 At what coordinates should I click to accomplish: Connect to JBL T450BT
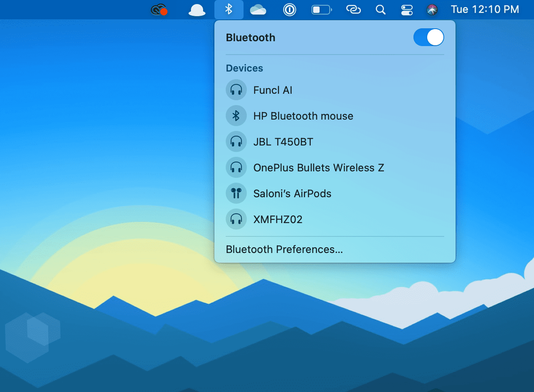click(335, 142)
